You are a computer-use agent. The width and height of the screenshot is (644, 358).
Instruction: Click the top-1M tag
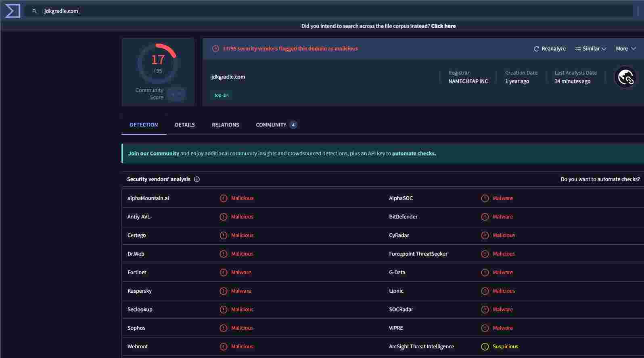(x=221, y=95)
